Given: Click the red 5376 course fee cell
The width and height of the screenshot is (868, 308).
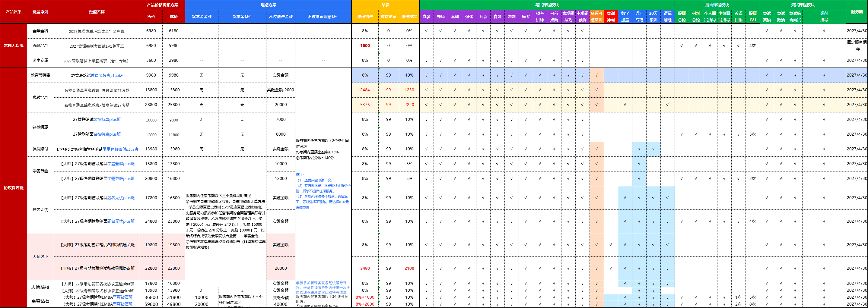Looking at the screenshot, I should pyautogui.click(x=365, y=105).
